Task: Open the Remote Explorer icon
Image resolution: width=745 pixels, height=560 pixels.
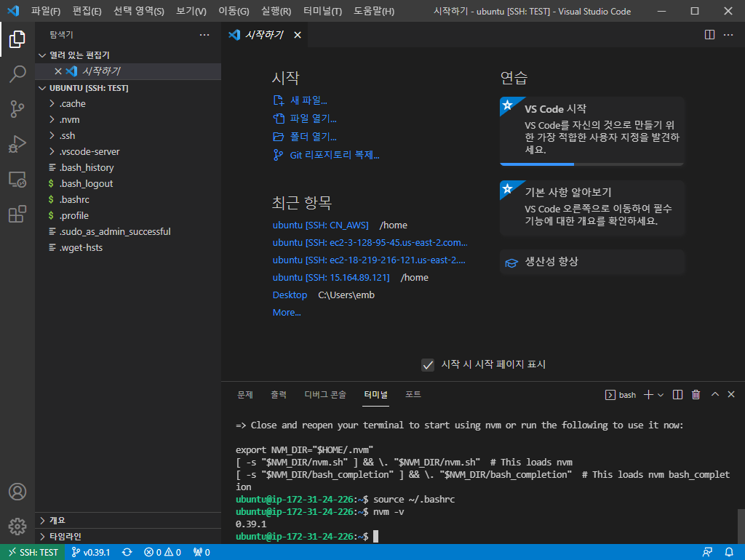Action: click(17, 179)
